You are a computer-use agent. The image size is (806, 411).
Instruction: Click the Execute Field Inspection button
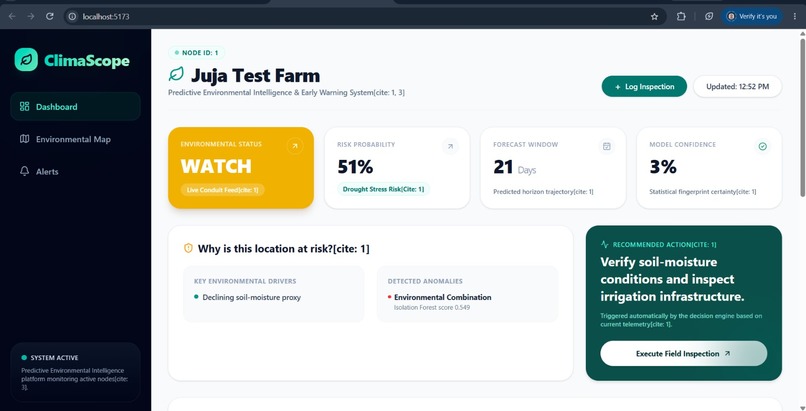click(x=684, y=353)
